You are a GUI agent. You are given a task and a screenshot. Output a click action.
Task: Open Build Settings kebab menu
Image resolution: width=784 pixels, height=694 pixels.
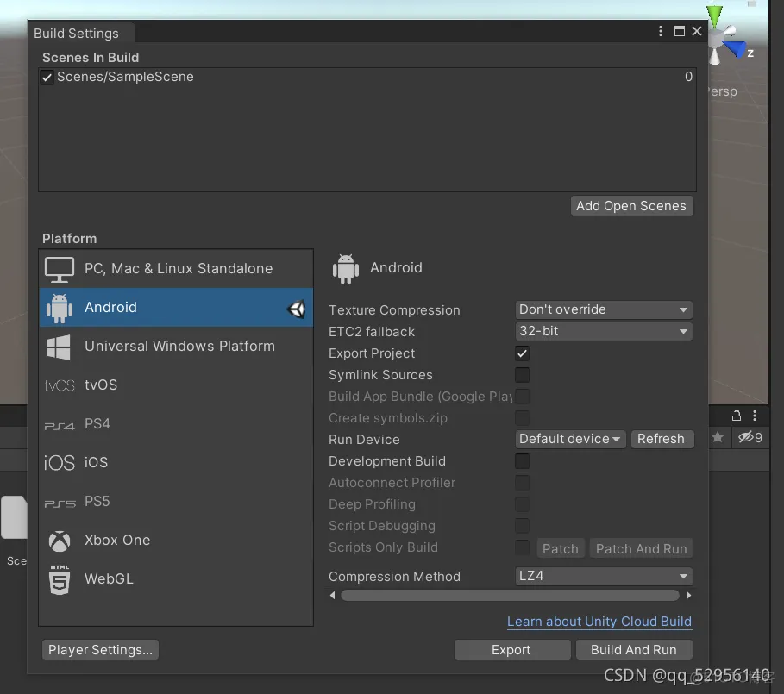click(x=661, y=32)
